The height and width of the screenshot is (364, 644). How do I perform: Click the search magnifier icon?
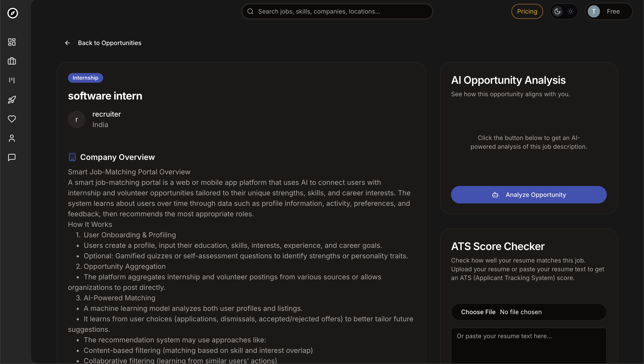251,11
